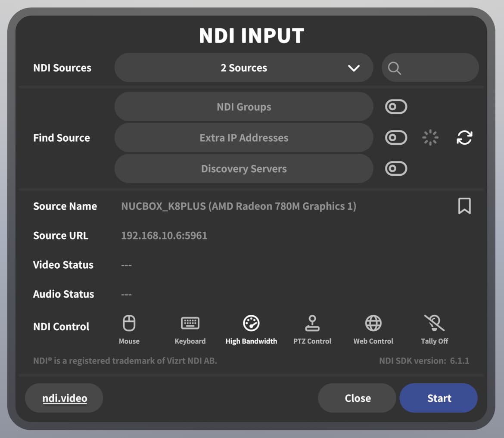Click the NDI Sources chevron arrow

[354, 68]
